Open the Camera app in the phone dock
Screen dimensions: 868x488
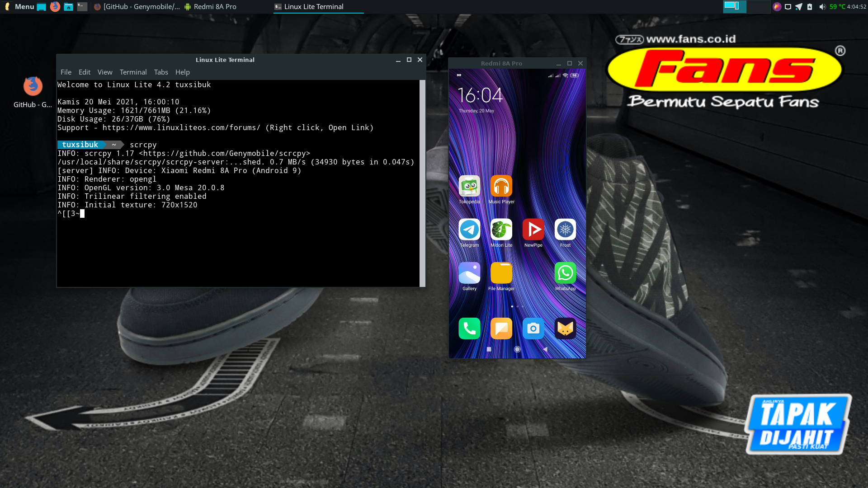tap(533, 328)
